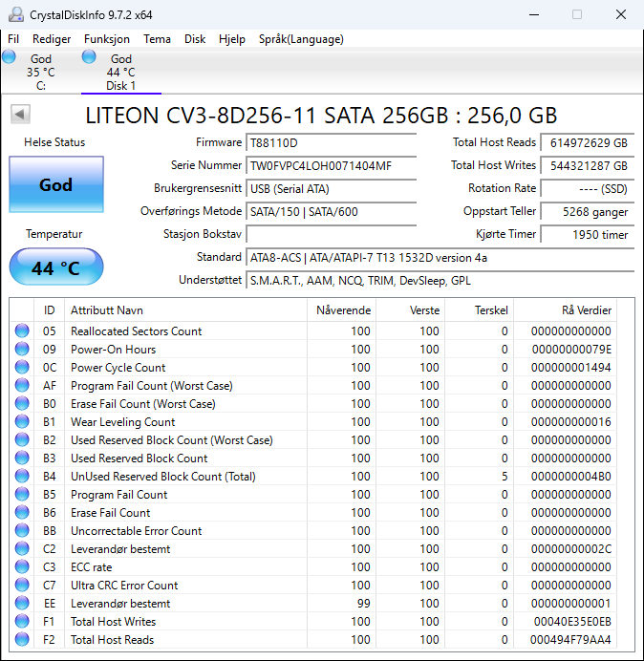Click the Understøttet features field
This screenshot has width=644, height=661.
tap(440, 280)
